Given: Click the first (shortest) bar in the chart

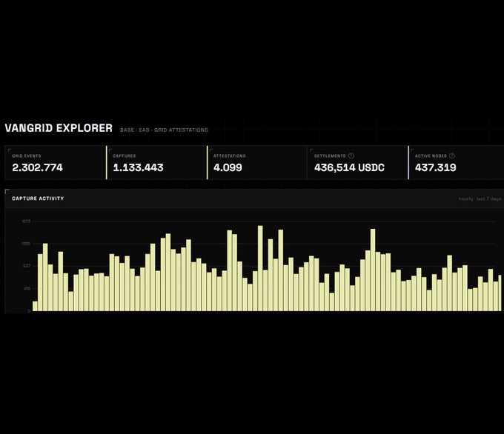Looking at the screenshot, I should point(35,306).
